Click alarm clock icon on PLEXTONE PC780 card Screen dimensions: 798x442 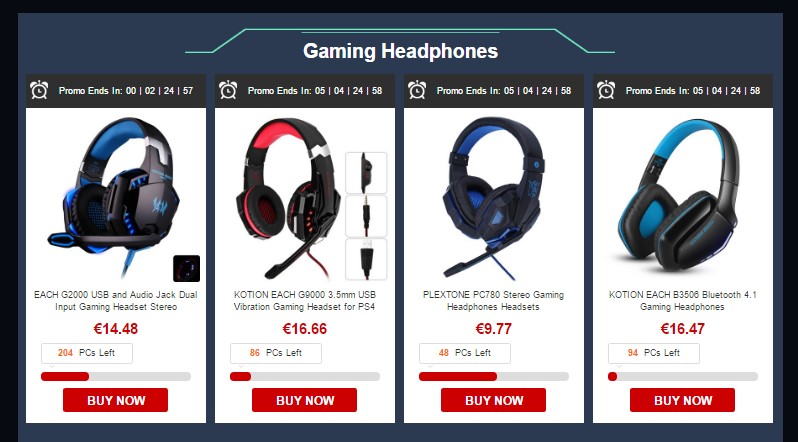[417, 90]
